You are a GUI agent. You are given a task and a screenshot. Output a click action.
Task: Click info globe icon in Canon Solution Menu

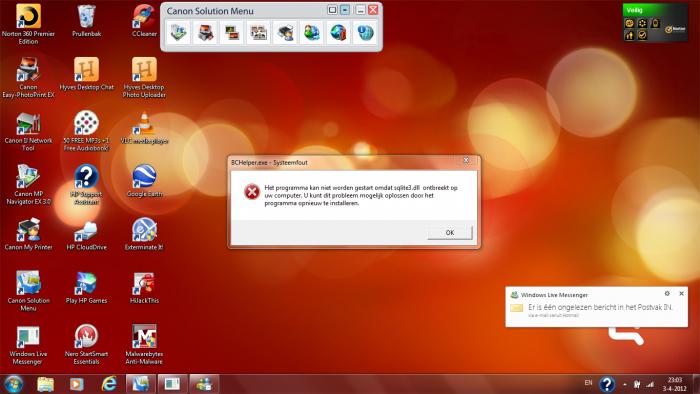(x=365, y=33)
